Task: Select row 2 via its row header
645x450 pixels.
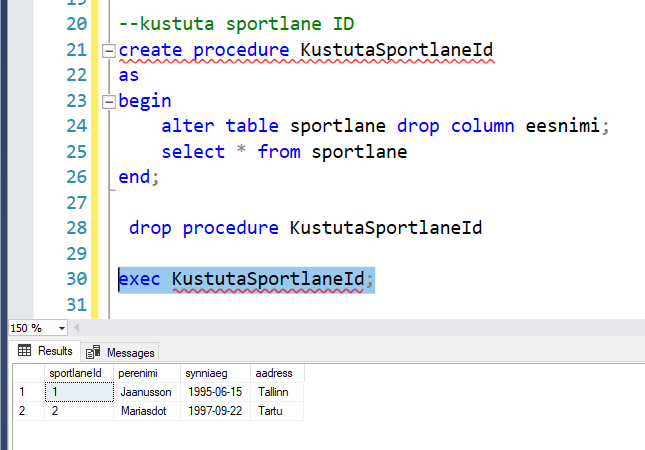Action: pos(22,411)
